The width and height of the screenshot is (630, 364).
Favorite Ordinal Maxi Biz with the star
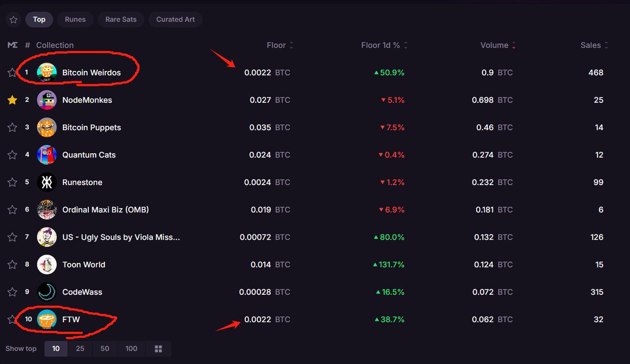(x=12, y=210)
